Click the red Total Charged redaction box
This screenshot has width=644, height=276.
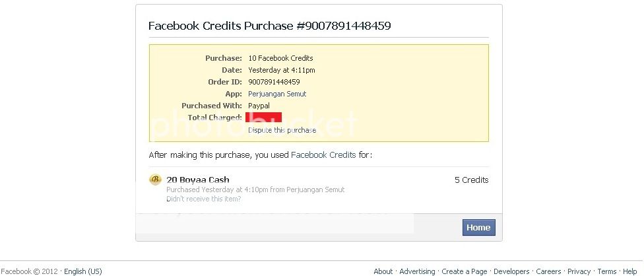click(x=264, y=117)
